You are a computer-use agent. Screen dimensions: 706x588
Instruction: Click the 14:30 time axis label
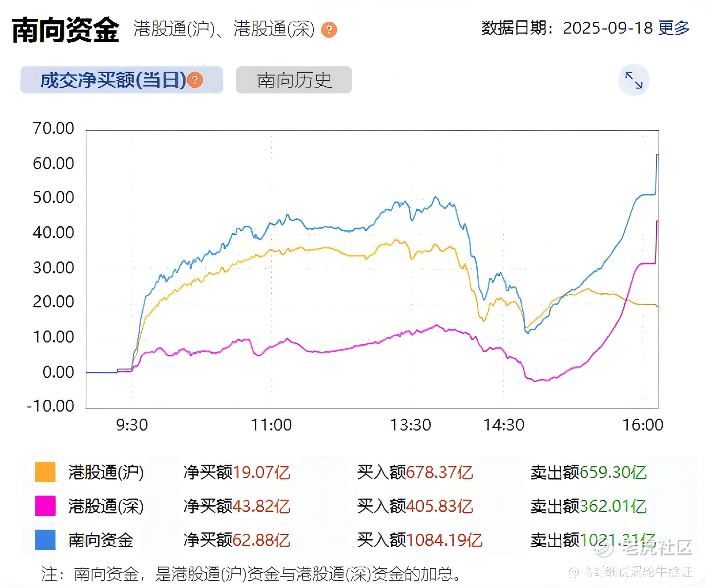pyautogui.click(x=504, y=425)
